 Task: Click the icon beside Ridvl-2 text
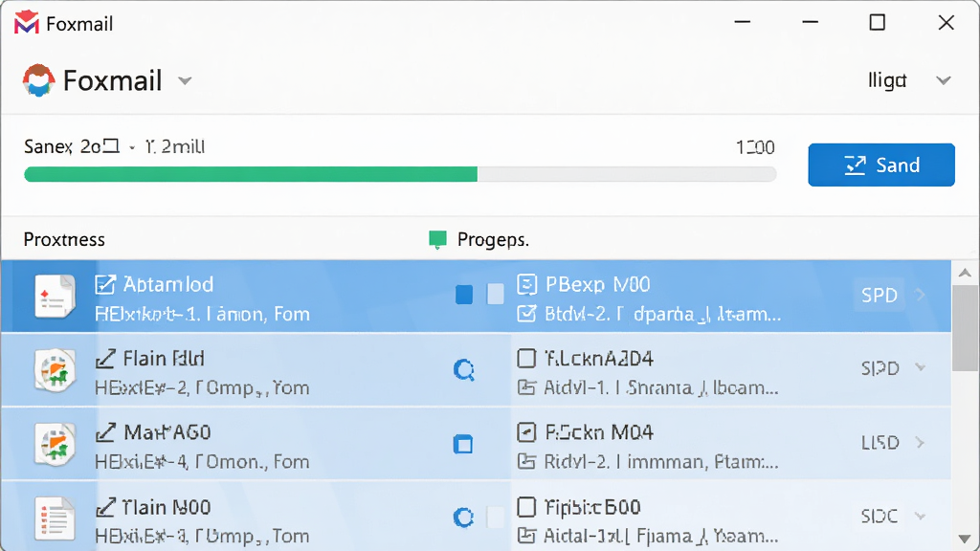tap(527, 462)
